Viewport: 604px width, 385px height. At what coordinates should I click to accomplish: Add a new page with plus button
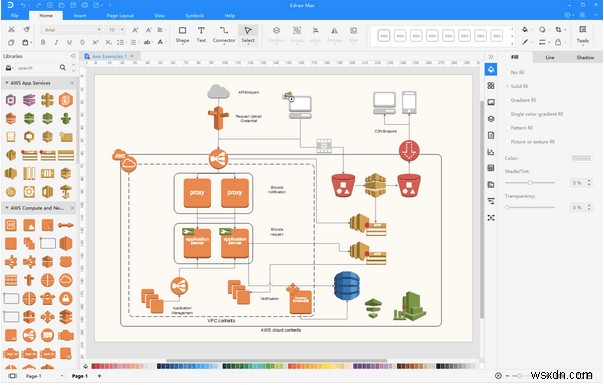[99, 376]
